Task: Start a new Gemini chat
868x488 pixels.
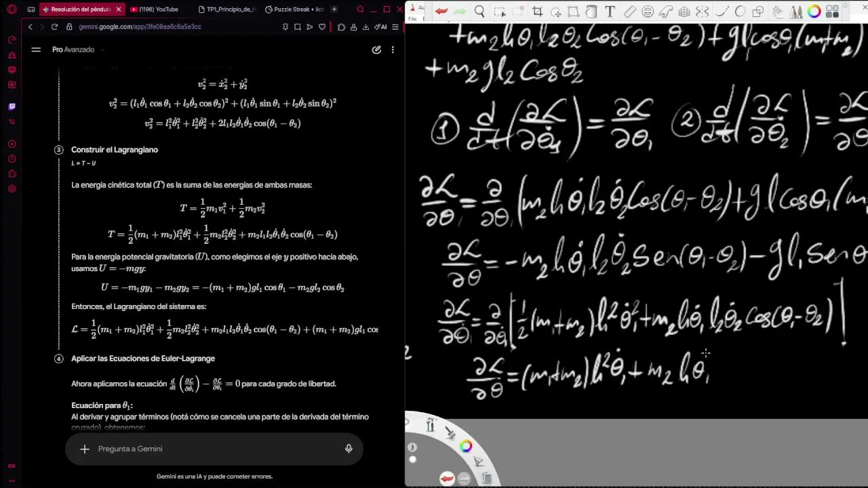Action: [376, 49]
